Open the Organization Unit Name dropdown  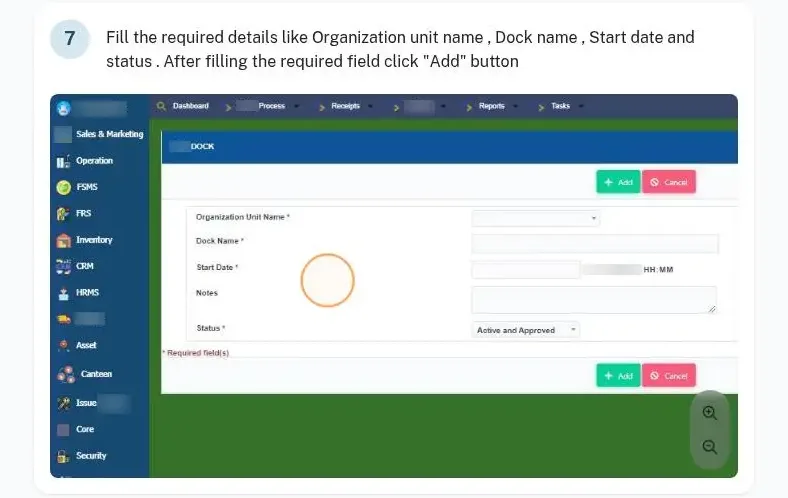(x=535, y=219)
